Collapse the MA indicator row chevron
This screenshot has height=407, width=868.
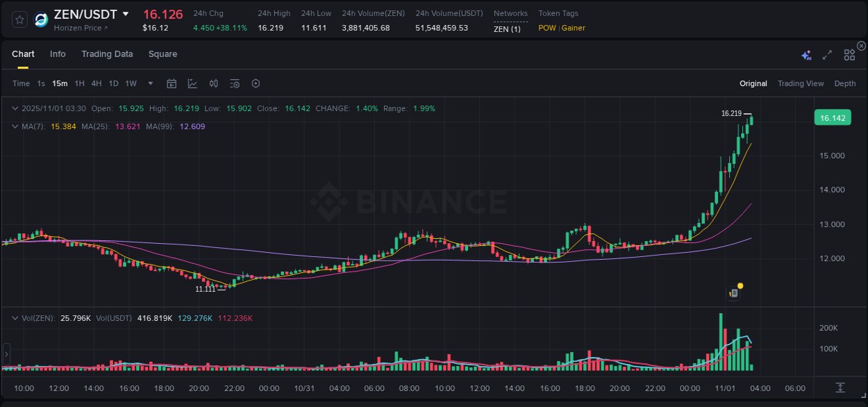pos(15,126)
